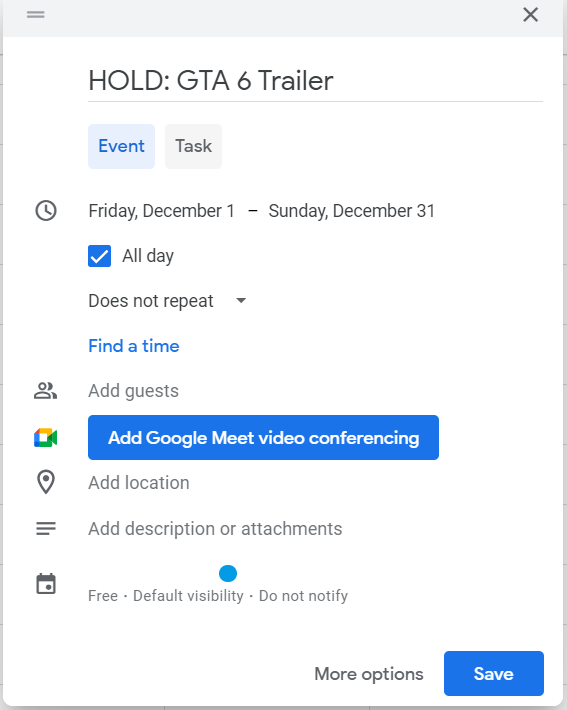567x710 pixels.
Task: Click the guests people icon
Action: coord(46,391)
